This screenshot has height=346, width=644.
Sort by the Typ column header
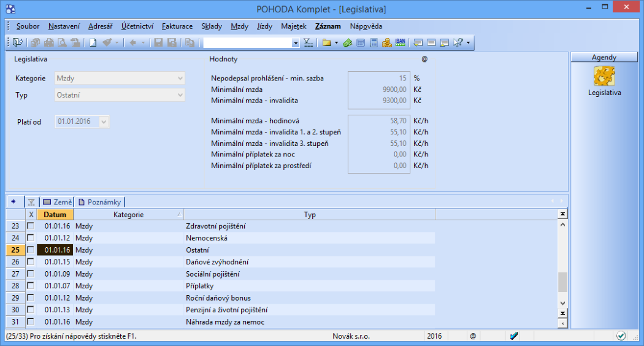click(x=310, y=215)
